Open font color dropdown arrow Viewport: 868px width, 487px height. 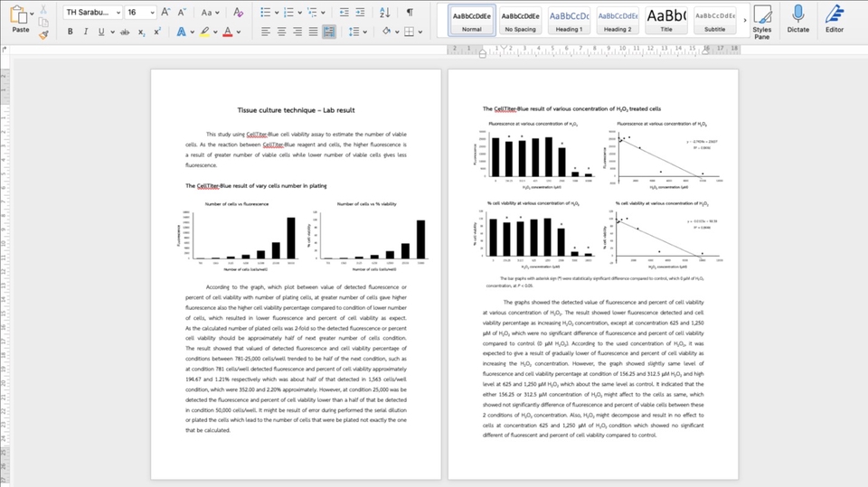[x=239, y=33]
